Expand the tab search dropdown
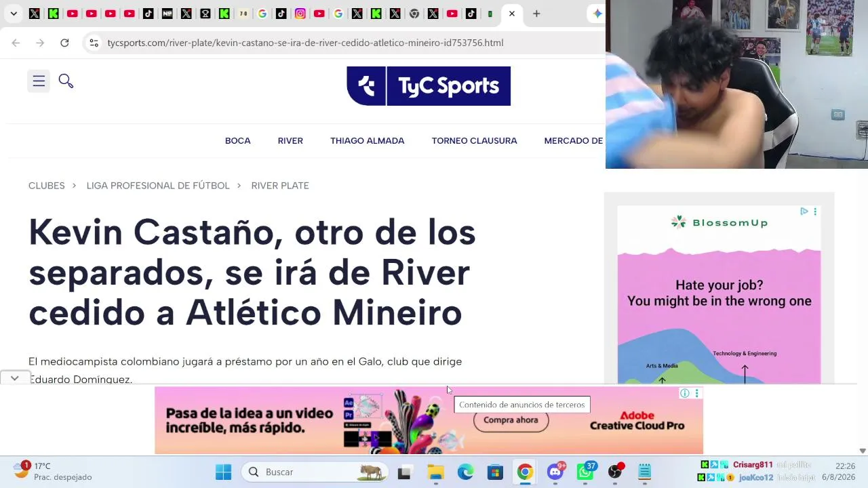 (14, 14)
